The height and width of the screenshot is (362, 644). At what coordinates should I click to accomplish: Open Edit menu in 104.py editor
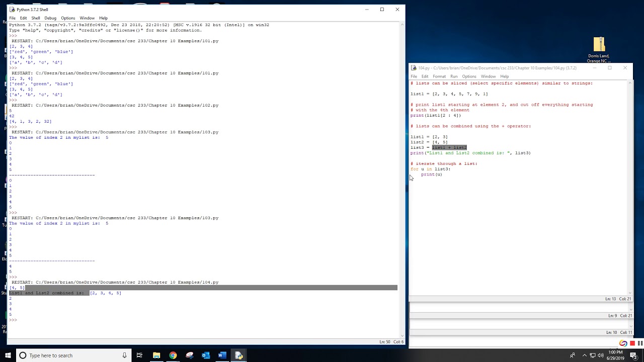coord(425,76)
